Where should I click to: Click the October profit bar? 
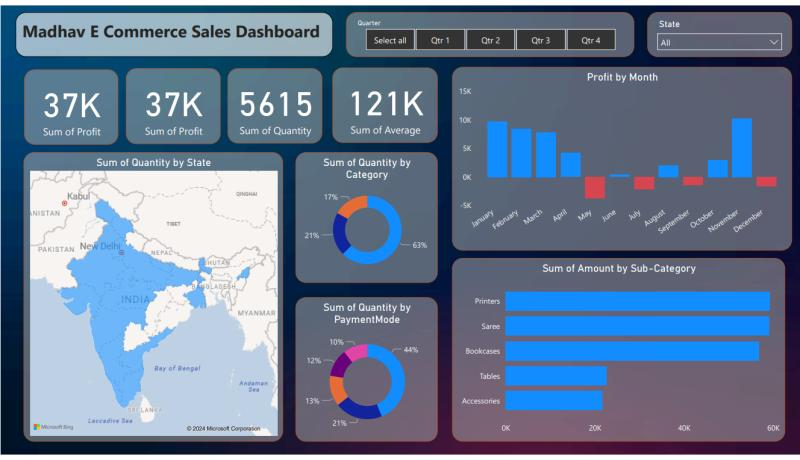coord(717,169)
